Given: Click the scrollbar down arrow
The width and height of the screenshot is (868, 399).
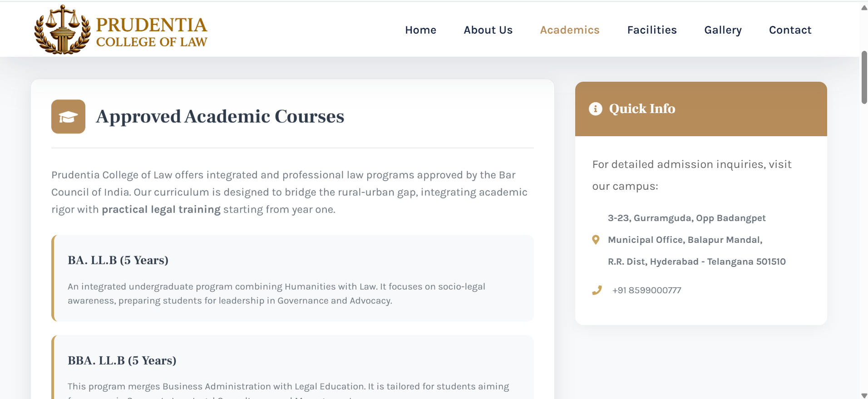Looking at the screenshot, I should [x=864, y=395].
